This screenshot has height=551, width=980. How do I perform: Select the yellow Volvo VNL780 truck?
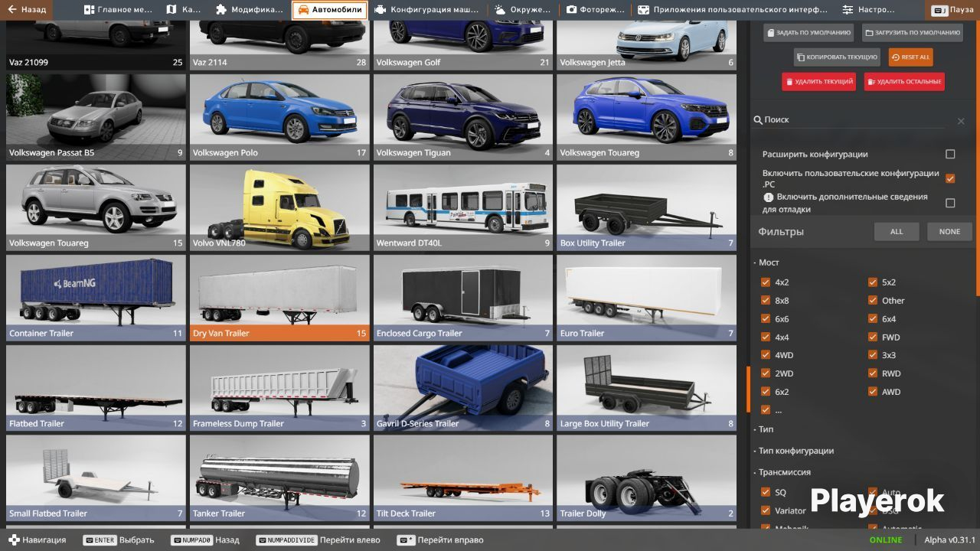coord(279,207)
